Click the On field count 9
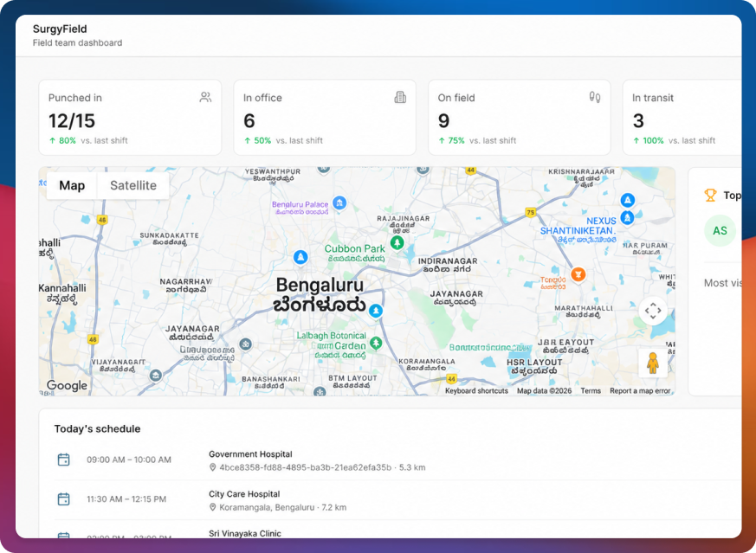 tap(443, 120)
